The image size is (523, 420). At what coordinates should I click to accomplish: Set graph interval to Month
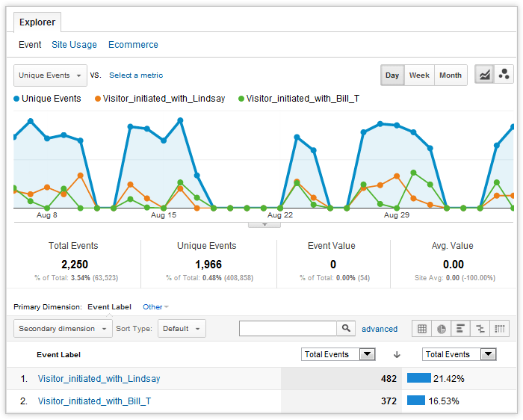pyautogui.click(x=450, y=75)
